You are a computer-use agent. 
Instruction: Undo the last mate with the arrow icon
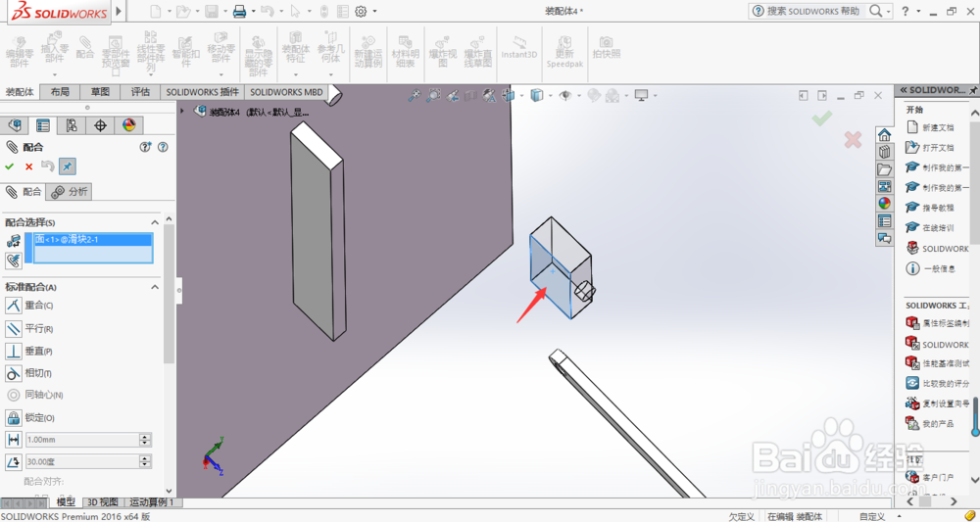(x=47, y=166)
